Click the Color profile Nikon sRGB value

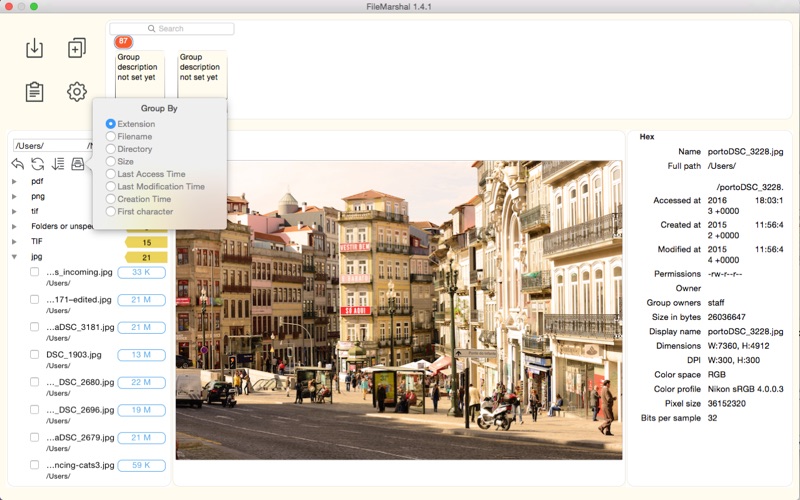point(745,389)
